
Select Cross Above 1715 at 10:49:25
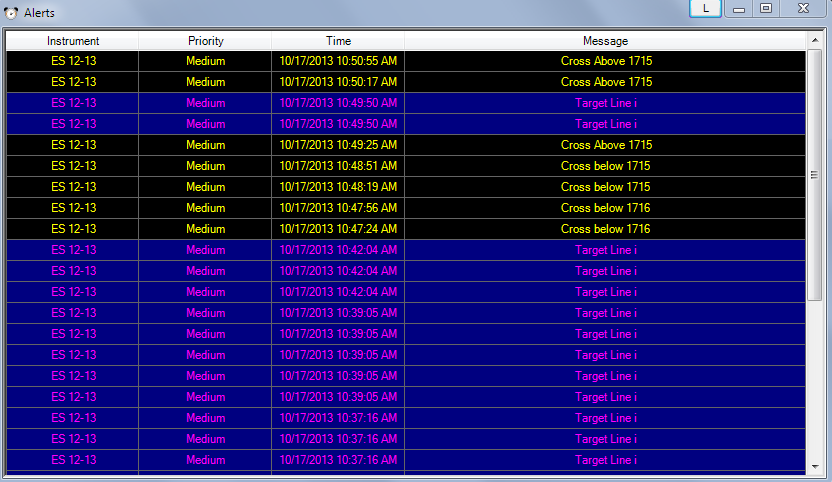[405, 145]
